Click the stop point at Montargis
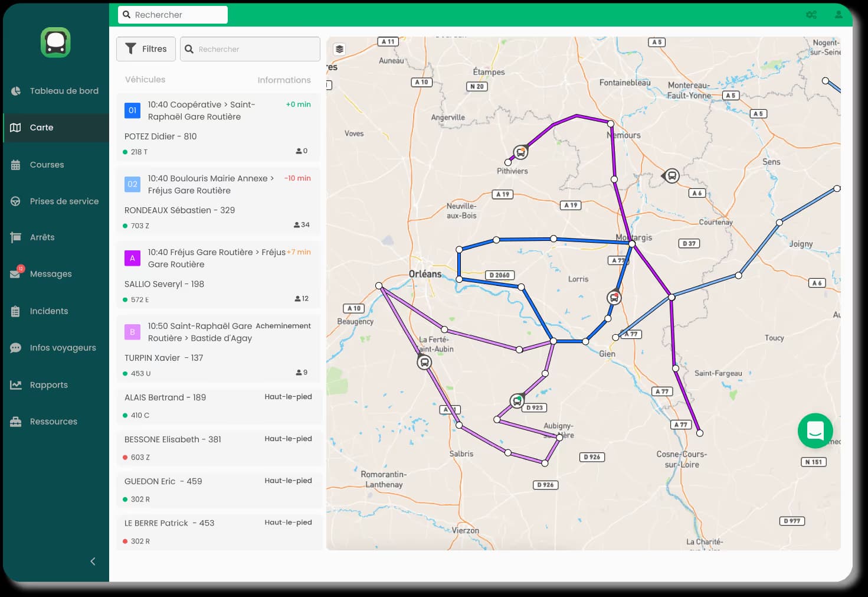Viewport: 868px width, 597px height. (632, 243)
